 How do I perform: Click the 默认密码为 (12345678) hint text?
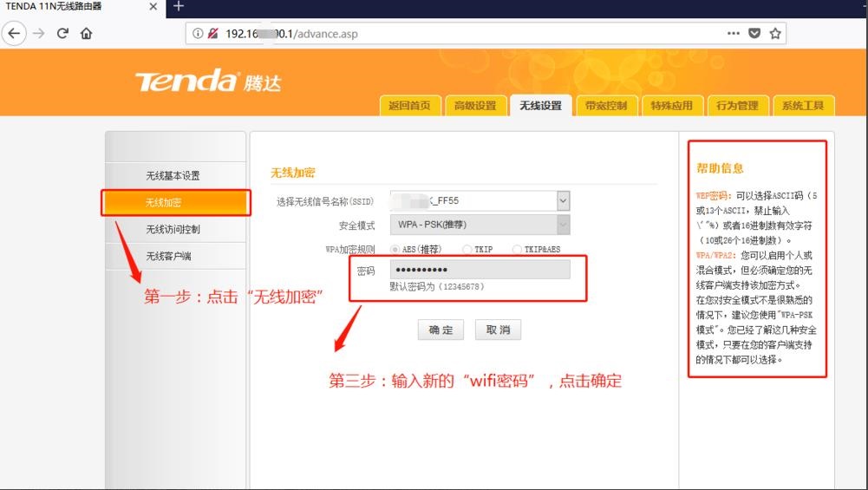click(437, 287)
